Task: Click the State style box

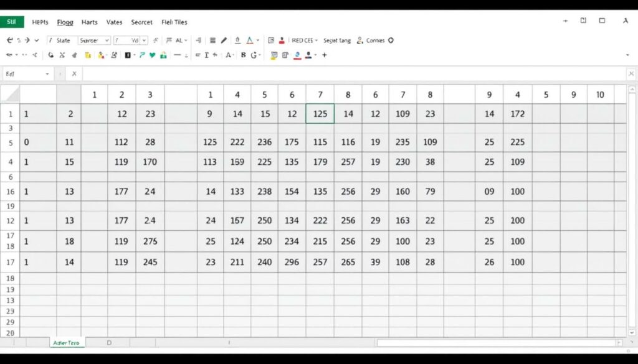Action: tap(62, 40)
